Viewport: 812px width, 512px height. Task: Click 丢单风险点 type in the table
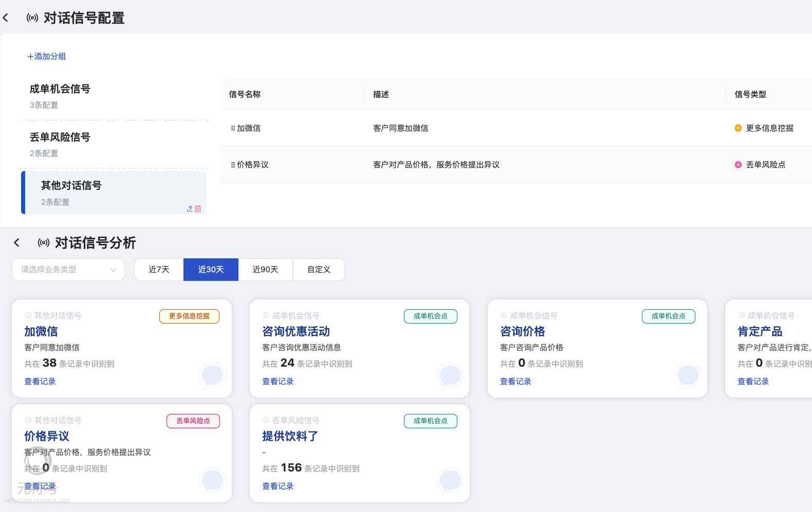click(x=766, y=165)
